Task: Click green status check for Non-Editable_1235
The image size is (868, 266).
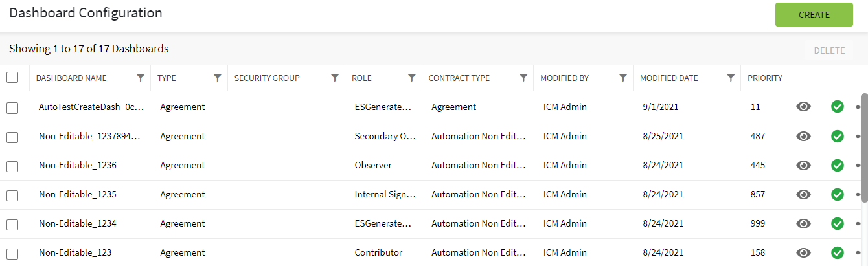Action: pos(838,194)
